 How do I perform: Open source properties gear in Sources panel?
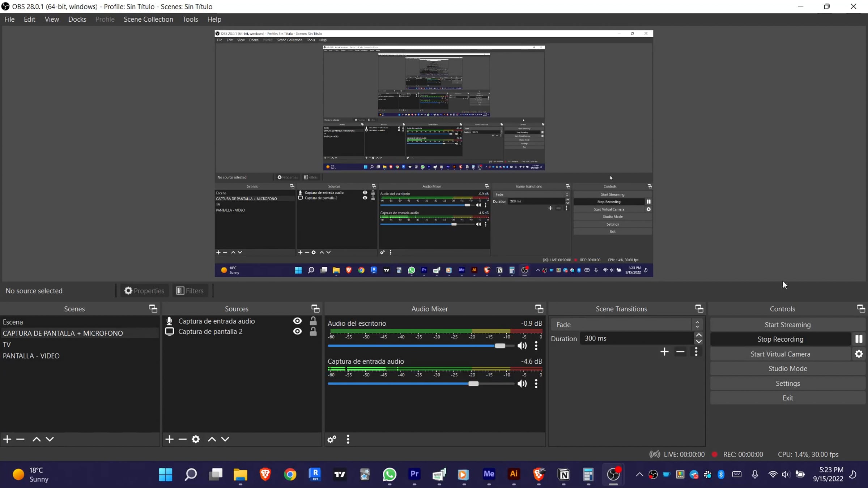coord(196,439)
